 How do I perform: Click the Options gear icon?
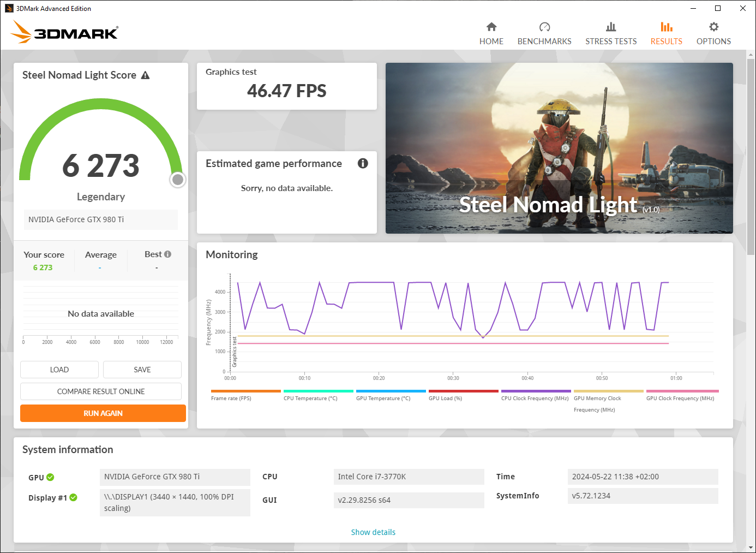(x=713, y=27)
